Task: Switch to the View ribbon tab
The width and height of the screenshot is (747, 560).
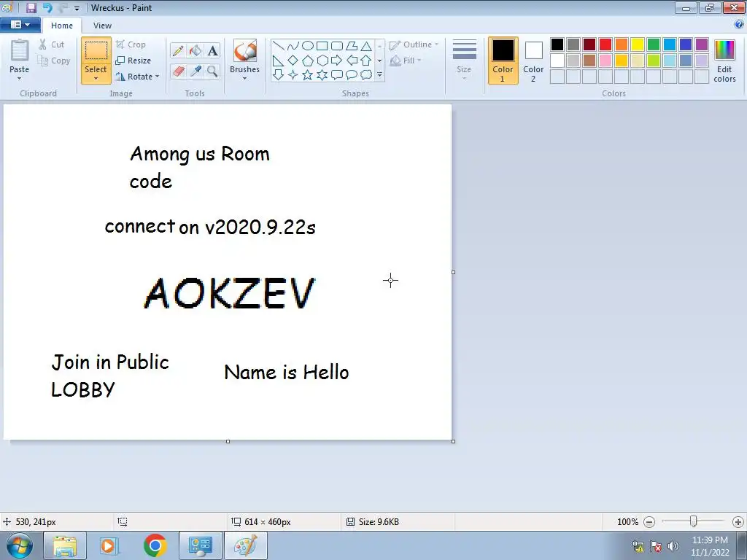Action: (x=102, y=26)
